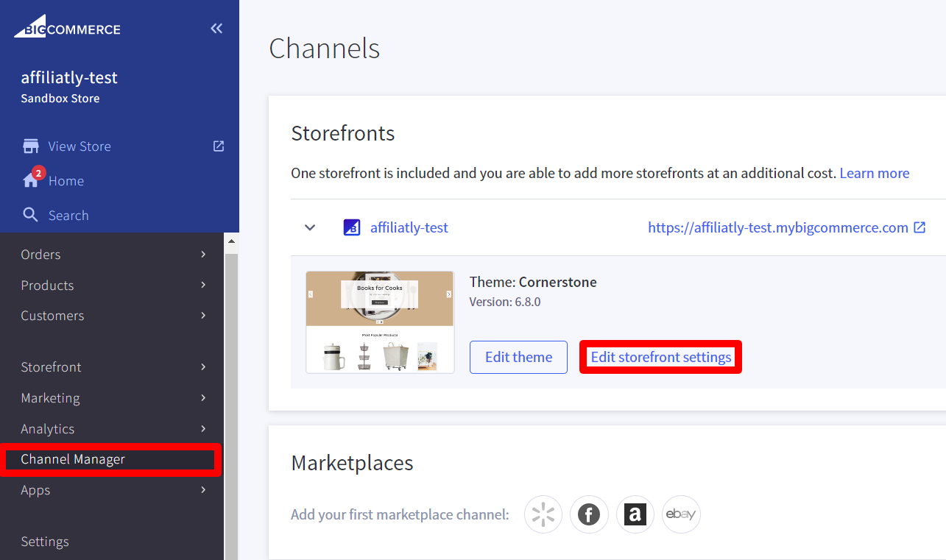This screenshot has width=946, height=560.
Task: Open the Products menu item
Action: tap(112, 285)
